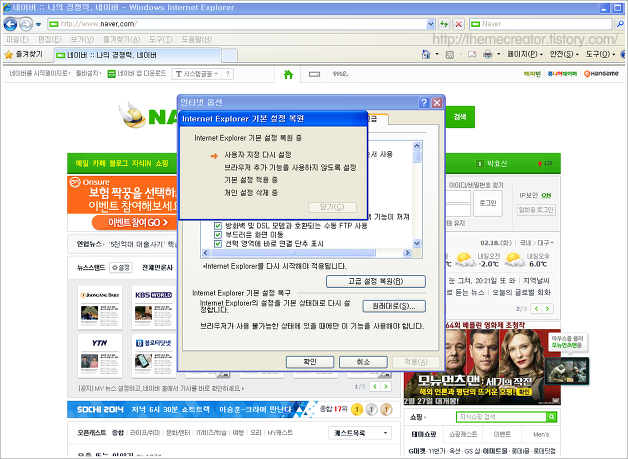Open a new blank tab button

[x=229, y=55]
